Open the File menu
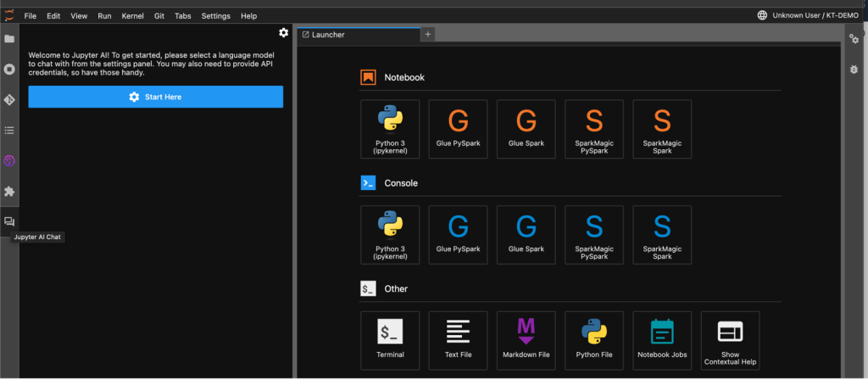The image size is (868, 380). (31, 16)
